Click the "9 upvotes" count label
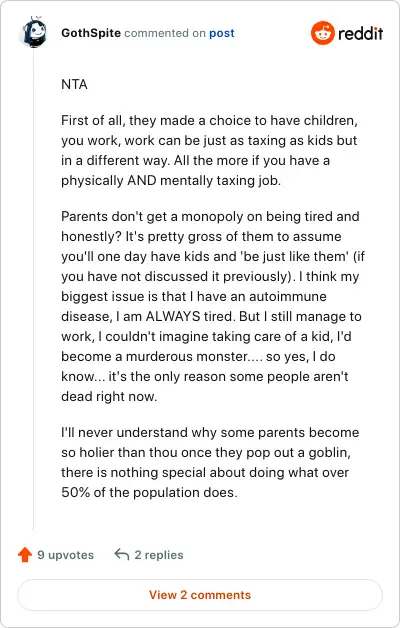400x628 pixels. (66, 555)
